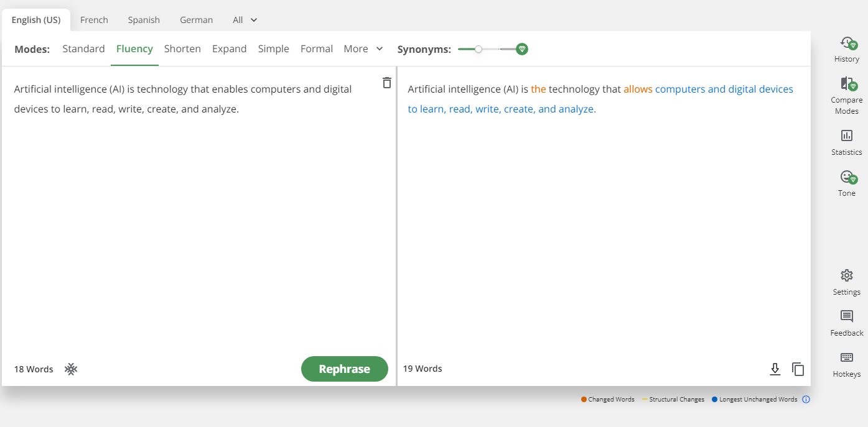Open Compare Modes in the sidebar

click(847, 85)
